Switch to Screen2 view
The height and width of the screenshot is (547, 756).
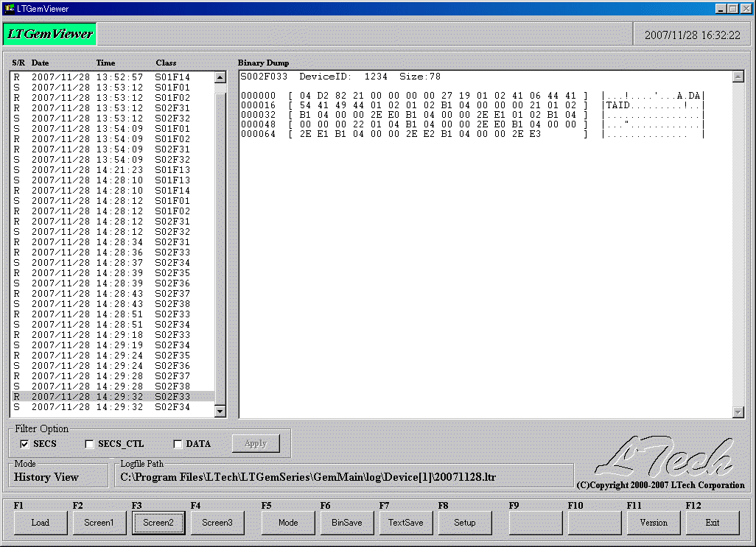pos(158,523)
